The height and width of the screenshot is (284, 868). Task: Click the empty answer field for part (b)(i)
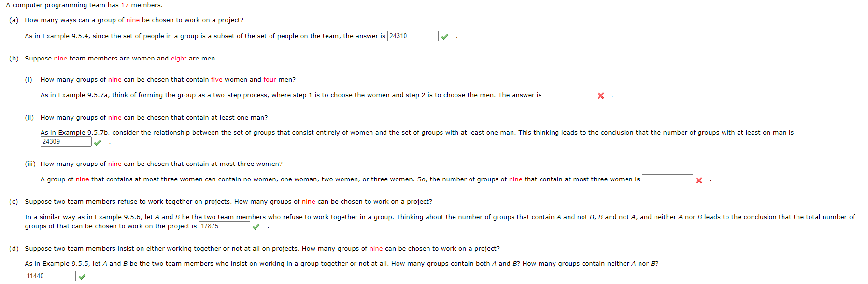(x=569, y=95)
